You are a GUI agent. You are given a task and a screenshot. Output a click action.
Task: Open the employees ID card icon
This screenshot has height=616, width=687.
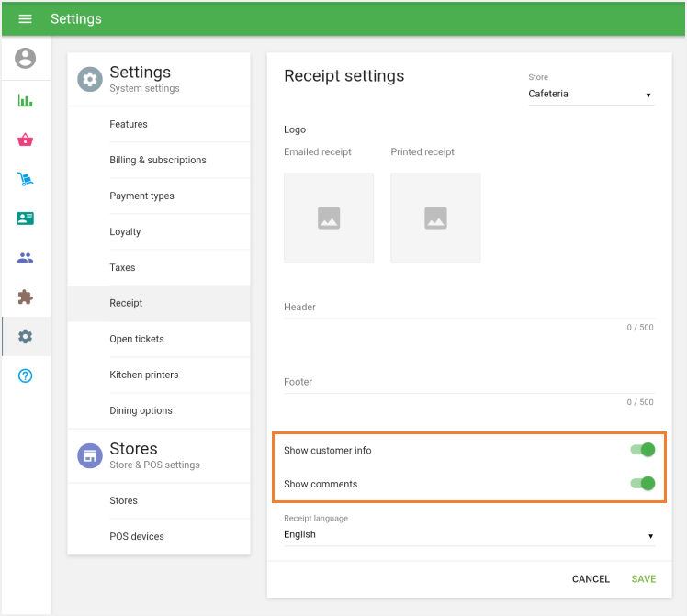coord(25,218)
